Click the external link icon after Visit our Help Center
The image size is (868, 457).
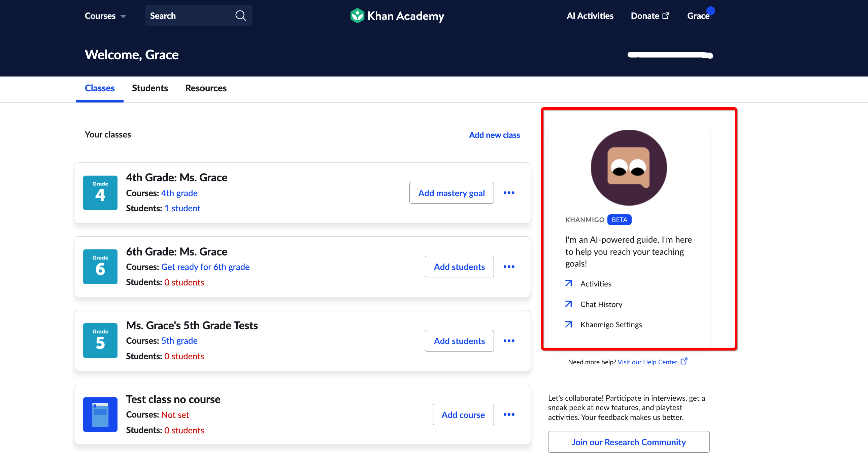pos(684,361)
